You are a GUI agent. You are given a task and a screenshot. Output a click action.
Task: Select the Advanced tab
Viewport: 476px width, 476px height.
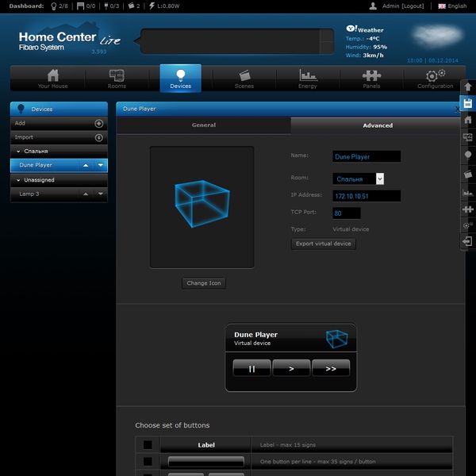(x=378, y=125)
